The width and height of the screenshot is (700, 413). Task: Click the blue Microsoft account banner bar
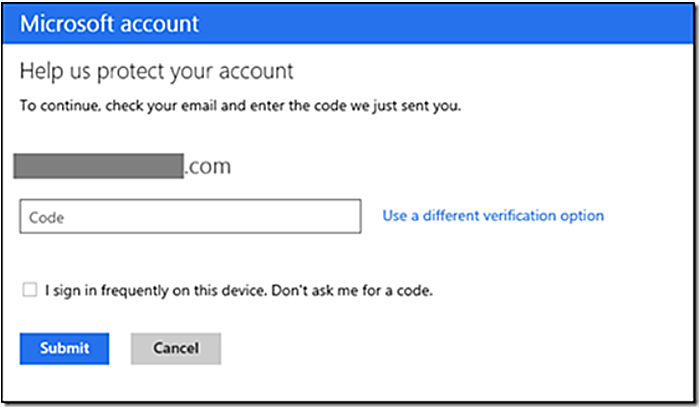[x=348, y=24]
